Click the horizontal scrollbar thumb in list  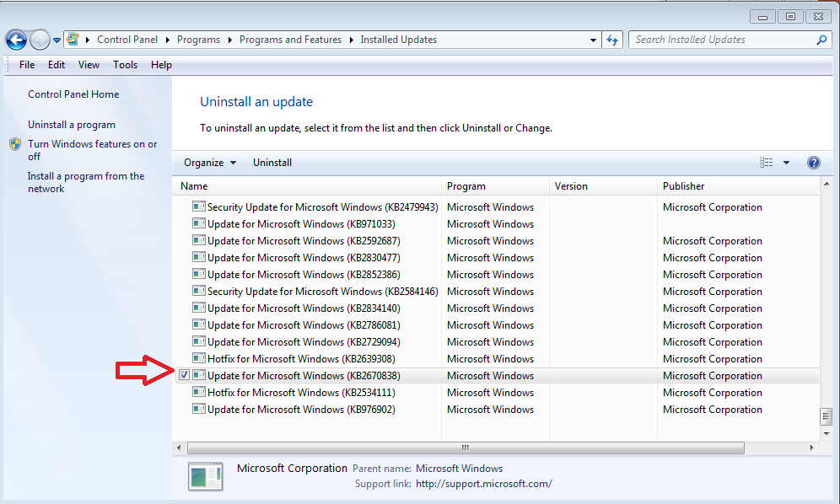click(465, 448)
